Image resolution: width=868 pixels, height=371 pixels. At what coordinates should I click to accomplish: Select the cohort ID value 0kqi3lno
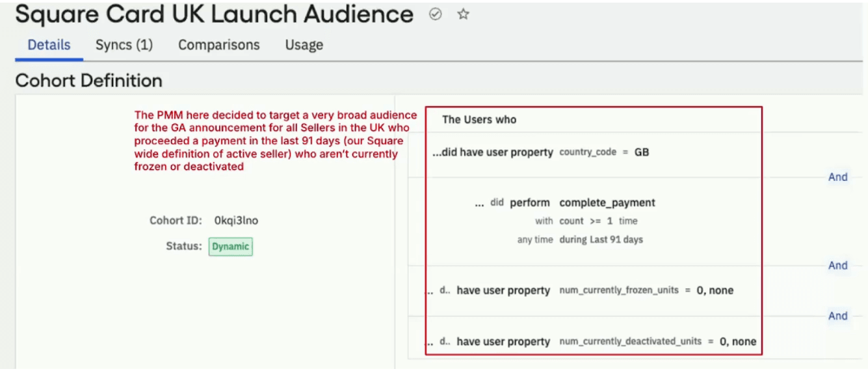coord(236,221)
